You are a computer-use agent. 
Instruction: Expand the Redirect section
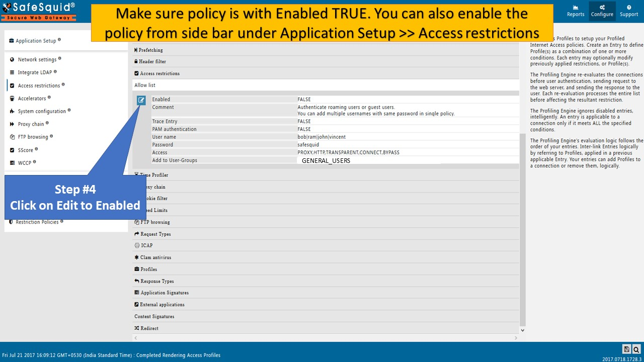click(326, 328)
